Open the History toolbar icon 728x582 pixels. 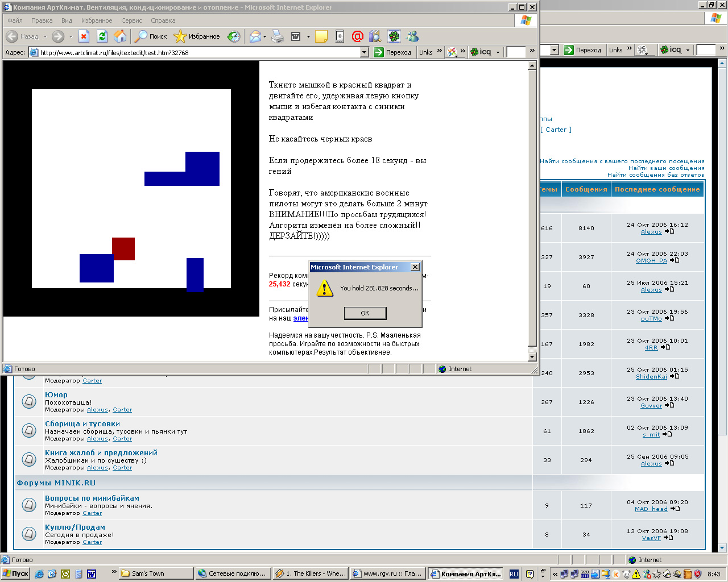(234, 36)
